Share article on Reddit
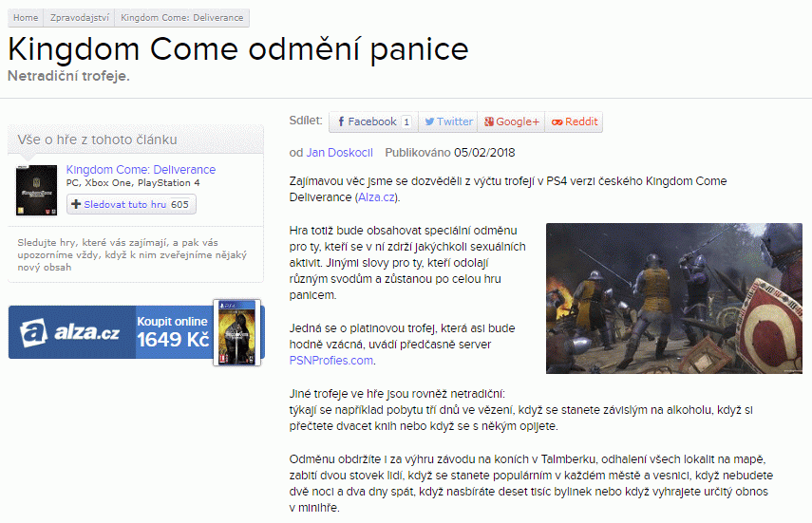 coord(574,121)
